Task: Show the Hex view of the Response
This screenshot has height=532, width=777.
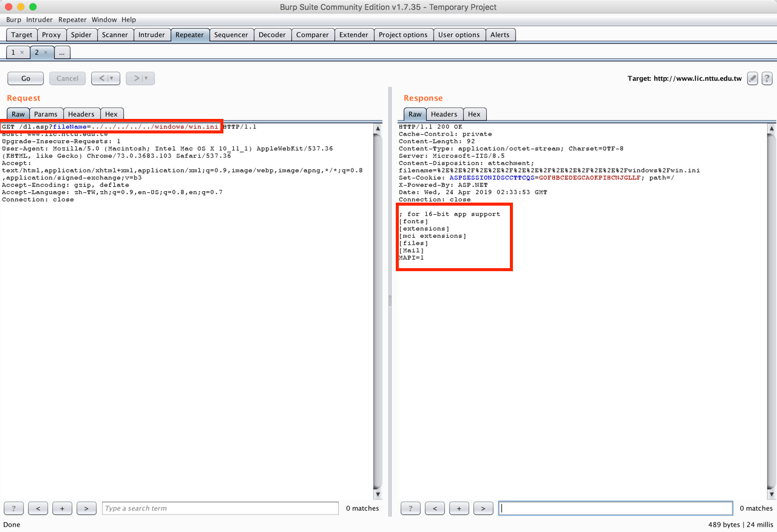Action: pyautogui.click(x=474, y=114)
